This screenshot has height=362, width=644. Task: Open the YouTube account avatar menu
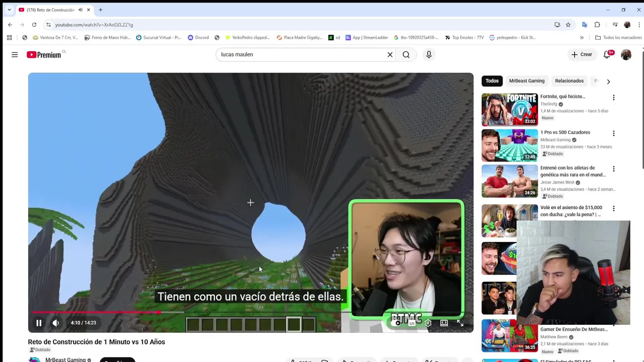pyautogui.click(x=626, y=54)
